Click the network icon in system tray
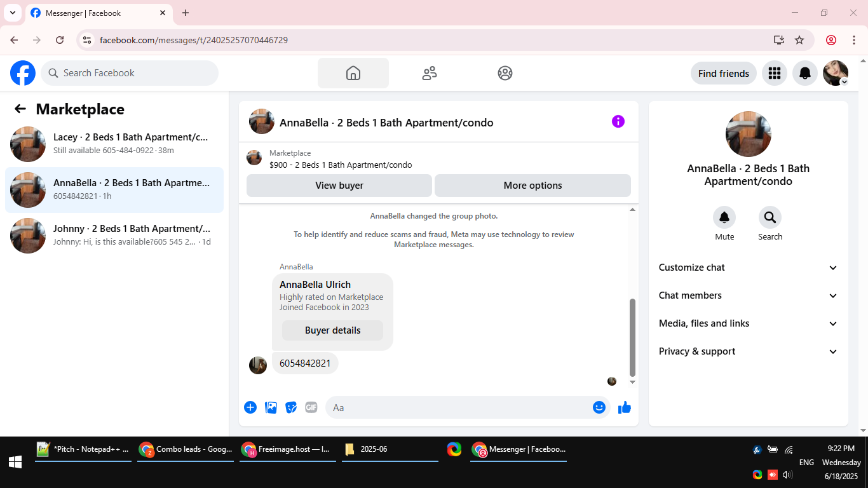Image resolution: width=868 pixels, height=488 pixels. (789, 450)
